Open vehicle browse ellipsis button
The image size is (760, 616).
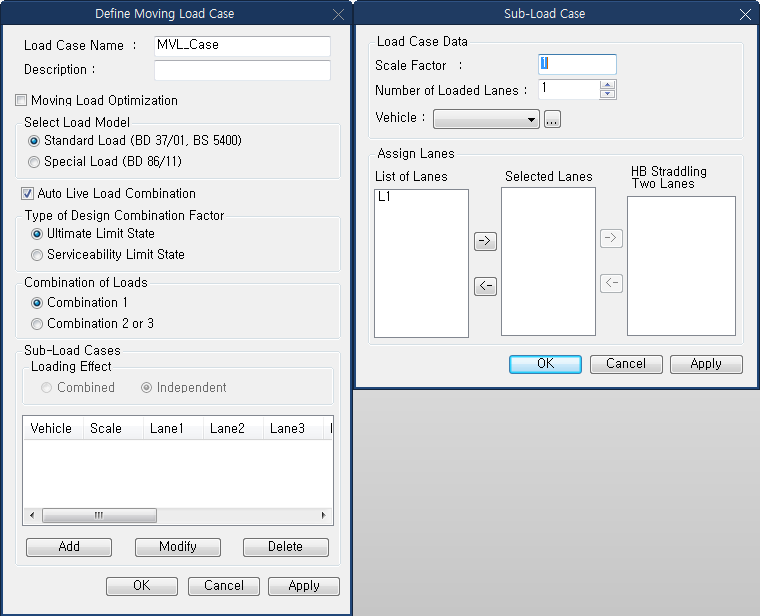tap(553, 119)
